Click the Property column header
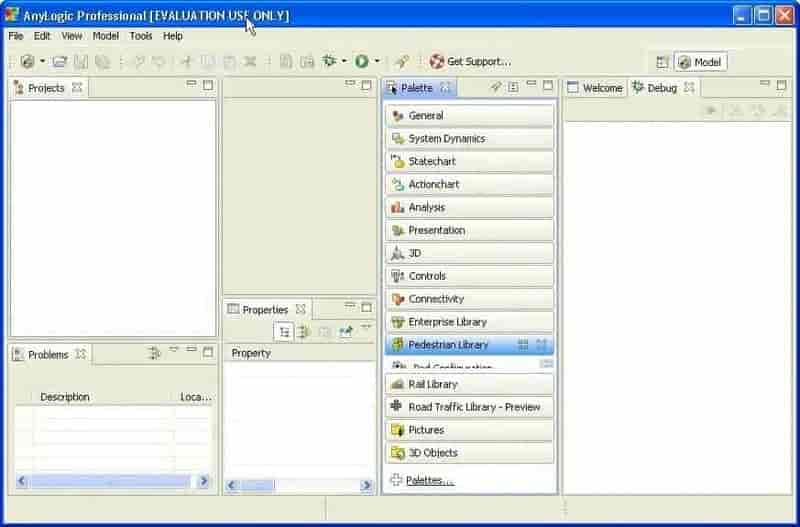 [251, 353]
